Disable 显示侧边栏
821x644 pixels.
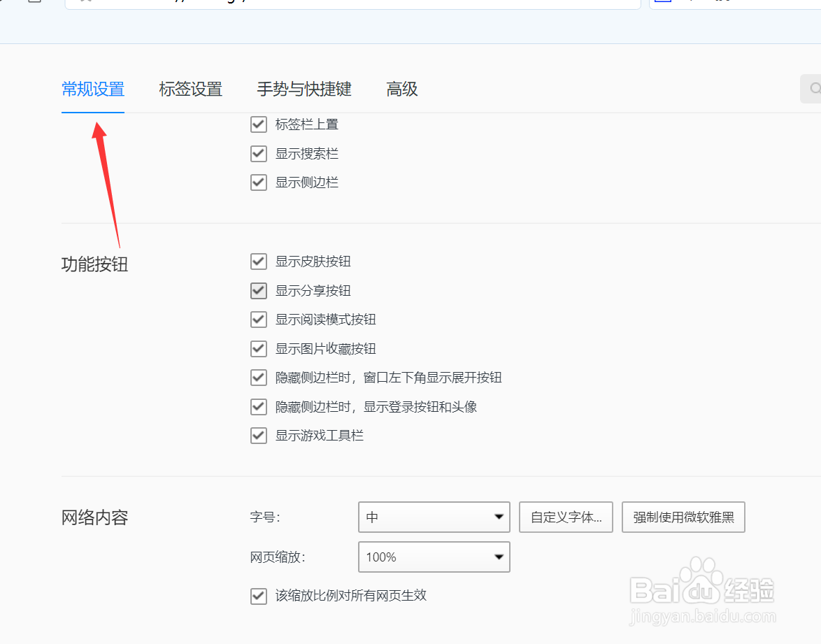258,182
